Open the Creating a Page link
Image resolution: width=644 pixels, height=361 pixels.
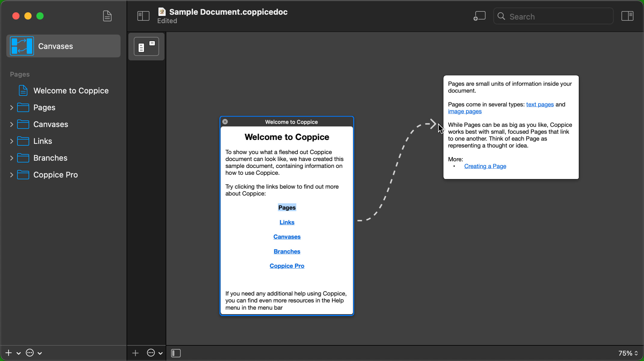point(485,166)
